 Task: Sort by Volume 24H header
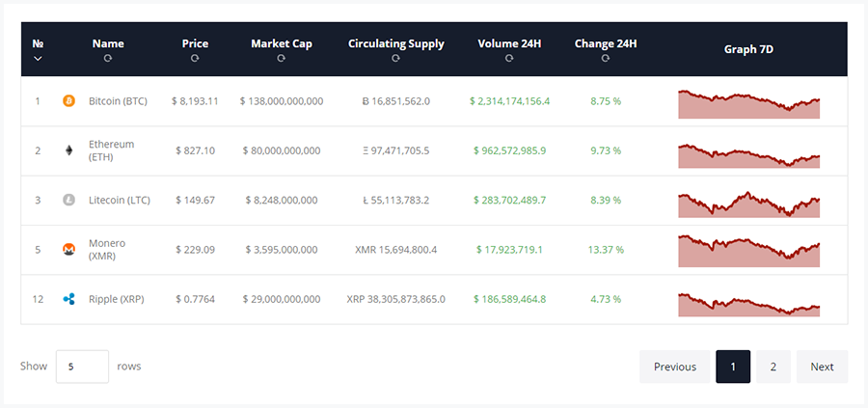509,43
